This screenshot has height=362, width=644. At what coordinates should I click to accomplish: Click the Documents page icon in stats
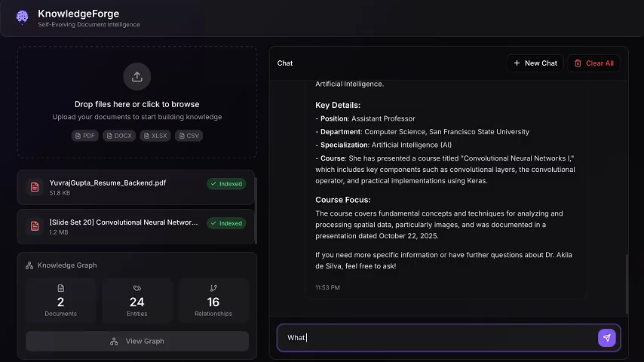[x=61, y=288]
